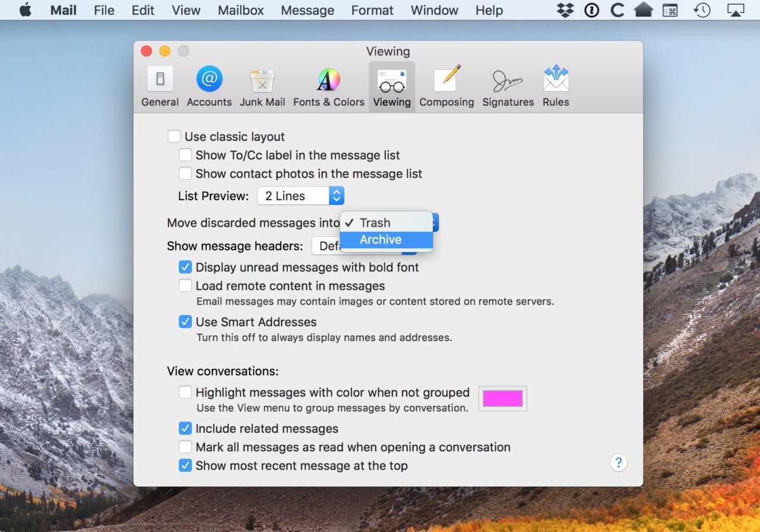Click the red close window button
This screenshot has height=532, width=760.
[146, 52]
